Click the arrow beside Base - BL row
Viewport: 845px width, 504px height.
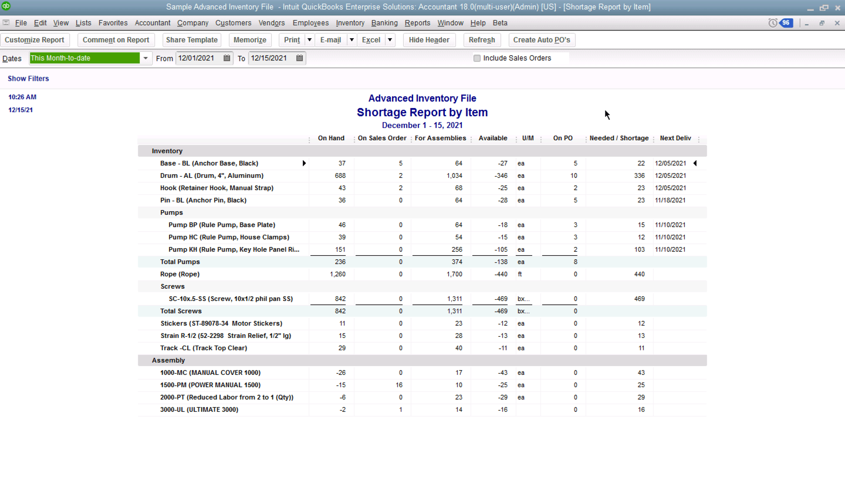pyautogui.click(x=304, y=163)
